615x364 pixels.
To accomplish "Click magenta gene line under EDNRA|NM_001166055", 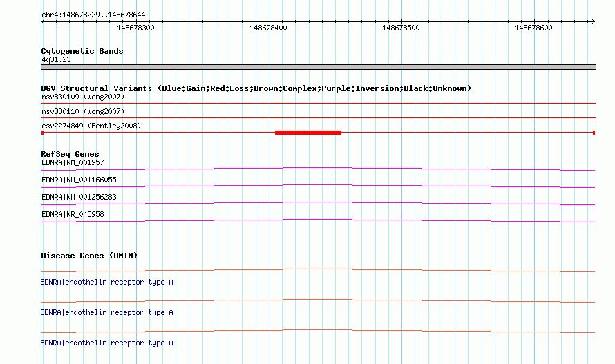I will coord(318,185).
